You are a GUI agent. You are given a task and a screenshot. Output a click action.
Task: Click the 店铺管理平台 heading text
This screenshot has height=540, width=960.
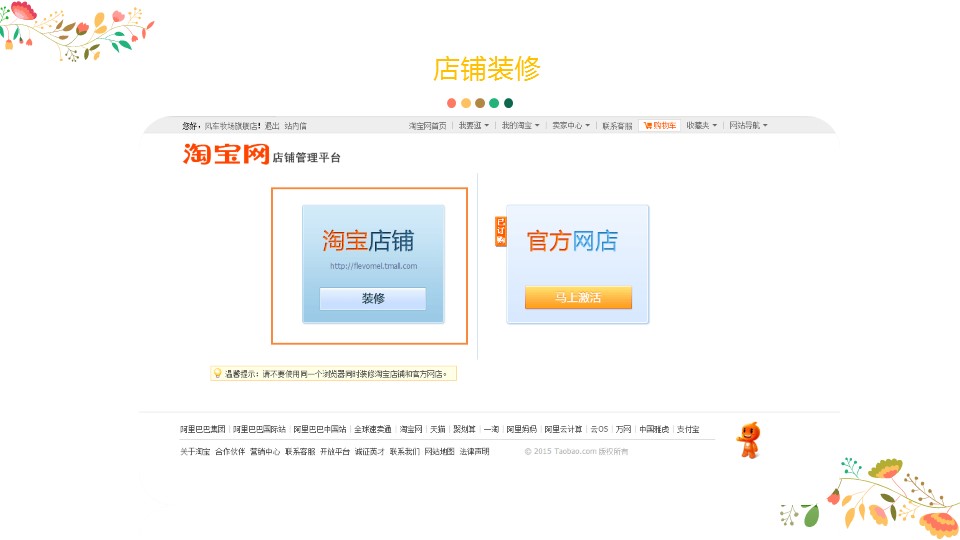(306, 157)
